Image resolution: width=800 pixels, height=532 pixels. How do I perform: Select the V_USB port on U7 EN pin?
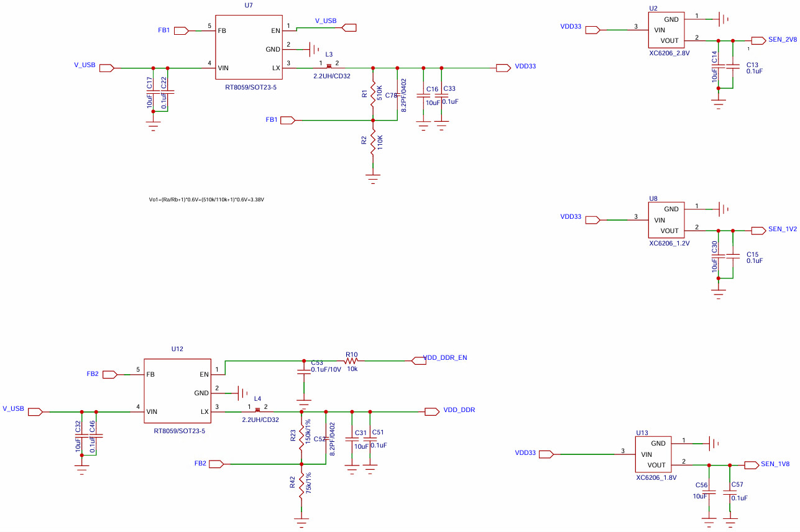tap(349, 27)
